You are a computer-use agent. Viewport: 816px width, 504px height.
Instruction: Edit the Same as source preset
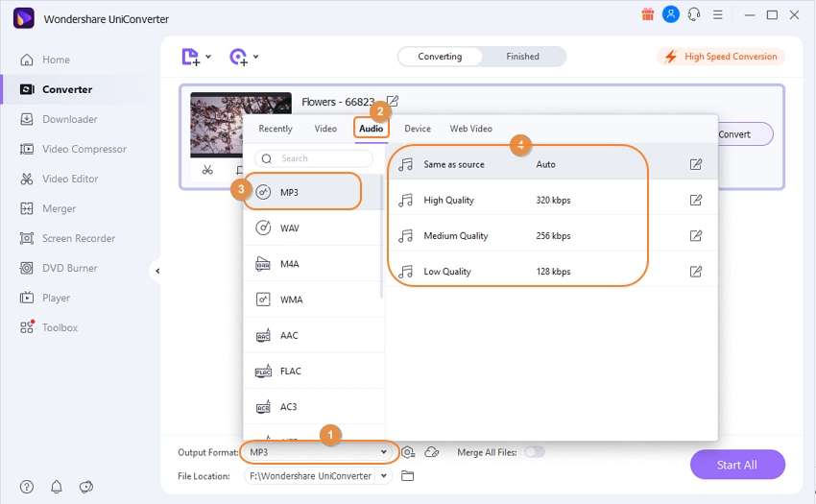pos(695,164)
